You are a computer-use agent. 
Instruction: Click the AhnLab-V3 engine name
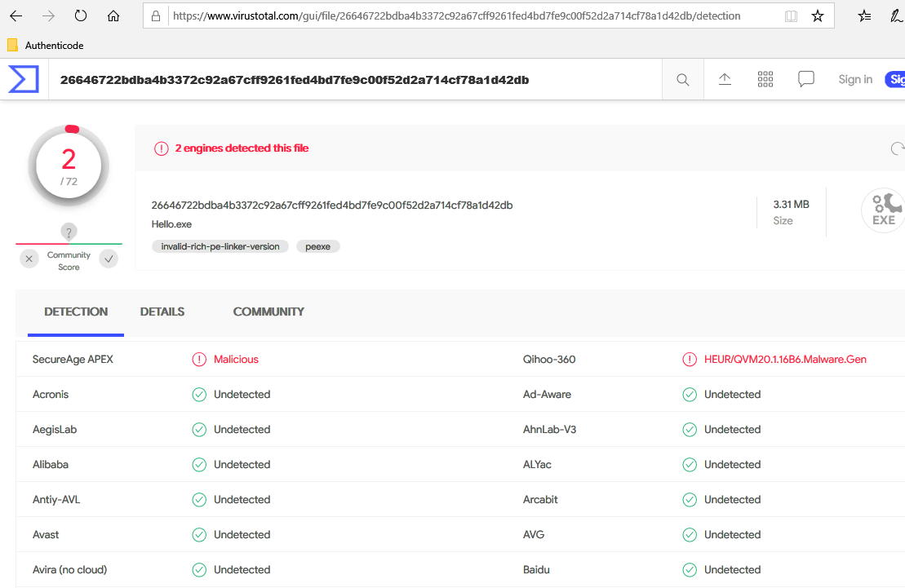click(x=549, y=429)
